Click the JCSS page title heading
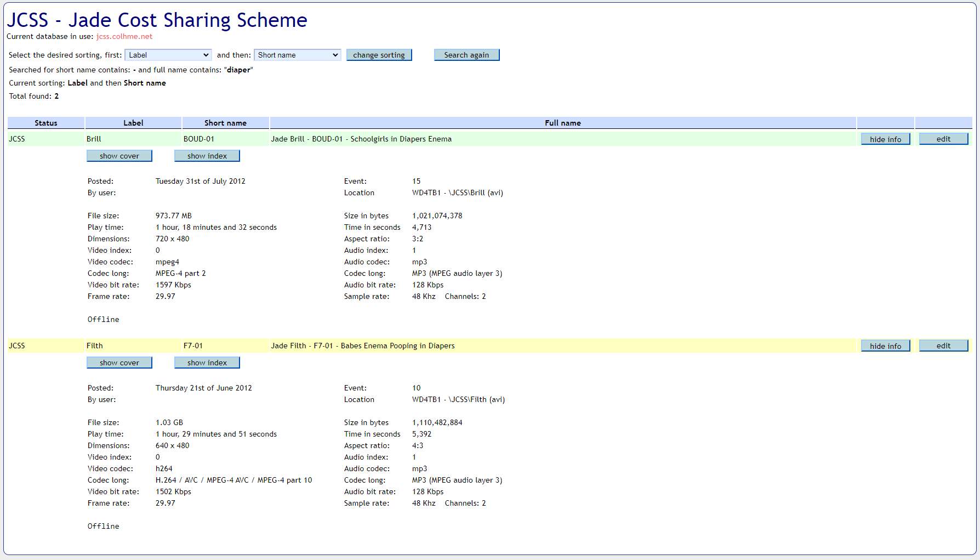980x560 pixels. [x=157, y=20]
